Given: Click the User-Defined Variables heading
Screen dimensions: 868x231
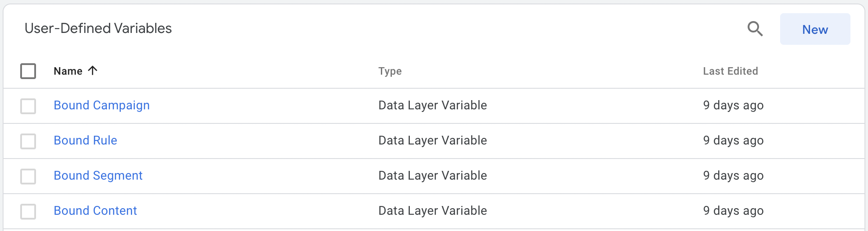Looking at the screenshot, I should pos(98,29).
